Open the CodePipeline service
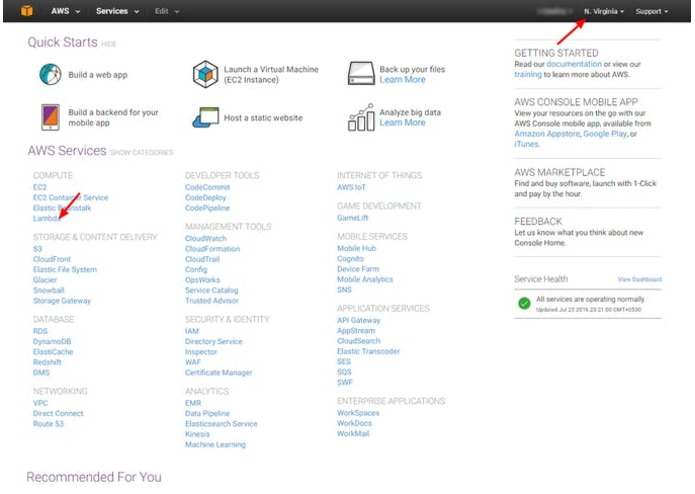The image size is (695, 494). [207, 208]
